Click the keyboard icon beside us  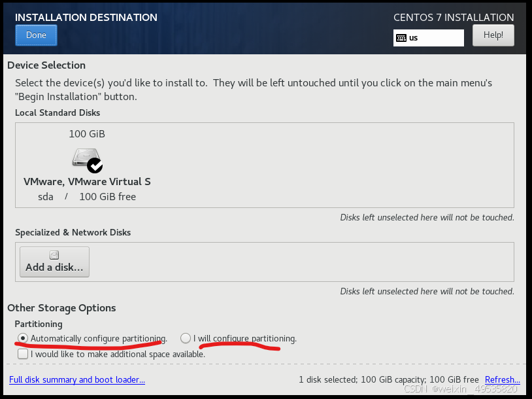click(401, 38)
